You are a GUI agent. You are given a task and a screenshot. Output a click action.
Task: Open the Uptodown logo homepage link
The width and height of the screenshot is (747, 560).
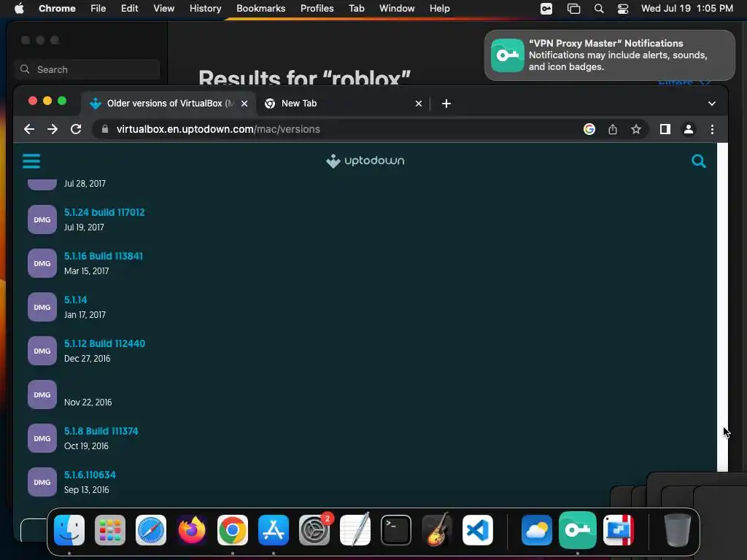(365, 161)
